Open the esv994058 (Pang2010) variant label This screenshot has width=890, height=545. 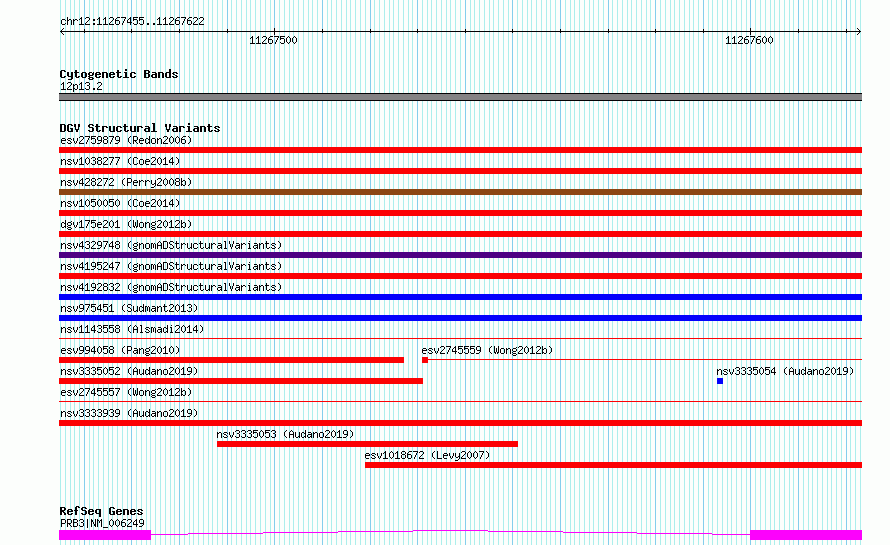(x=120, y=350)
